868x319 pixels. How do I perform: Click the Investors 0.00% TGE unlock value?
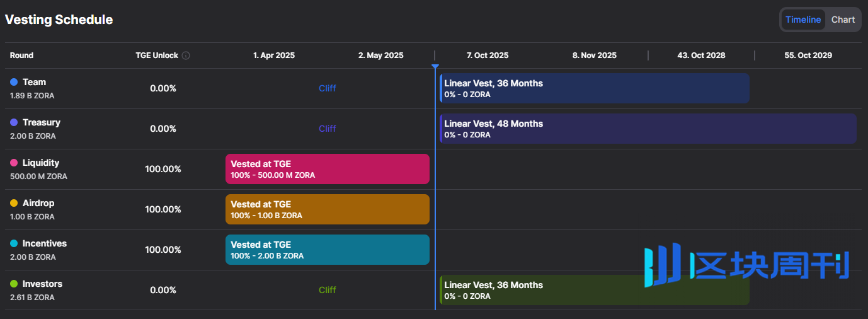[x=163, y=290]
